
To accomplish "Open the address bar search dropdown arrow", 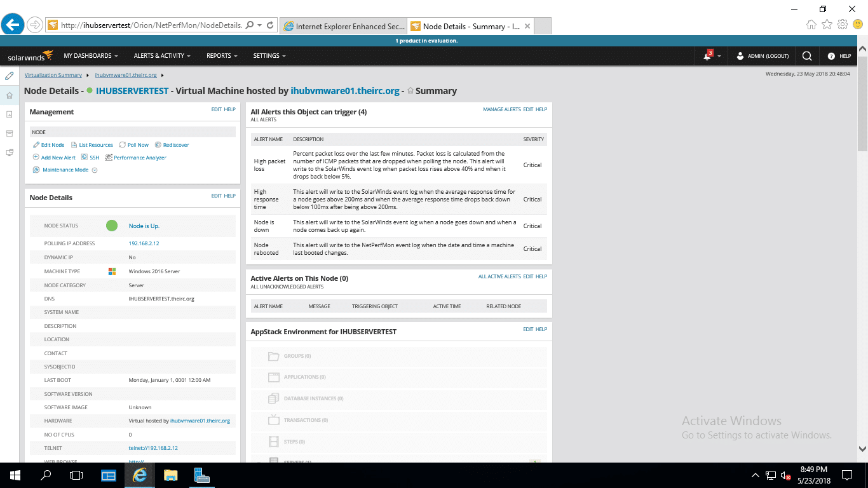I will point(259,25).
